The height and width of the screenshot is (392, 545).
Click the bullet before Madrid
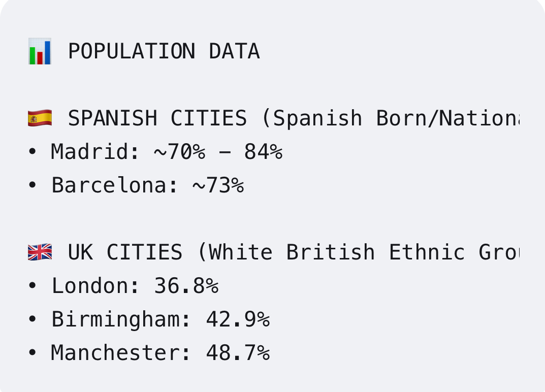coord(33,151)
